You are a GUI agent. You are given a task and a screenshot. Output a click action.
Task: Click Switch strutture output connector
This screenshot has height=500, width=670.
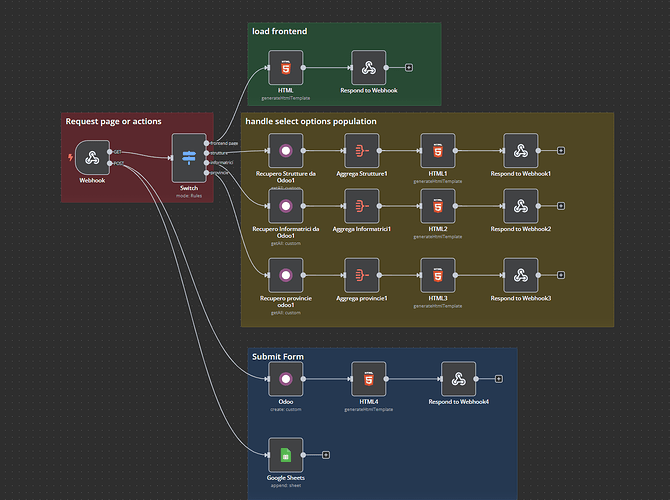point(206,153)
